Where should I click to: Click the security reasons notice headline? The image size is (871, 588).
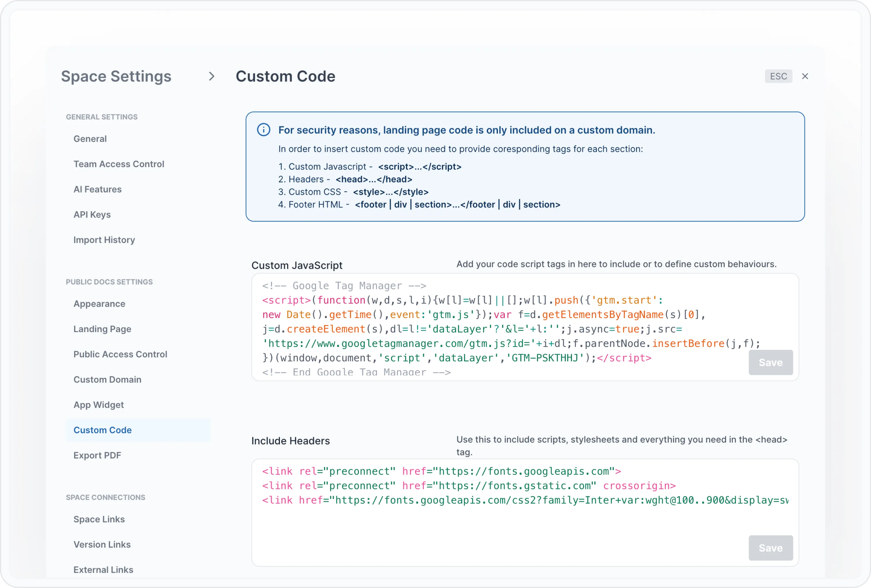467,130
